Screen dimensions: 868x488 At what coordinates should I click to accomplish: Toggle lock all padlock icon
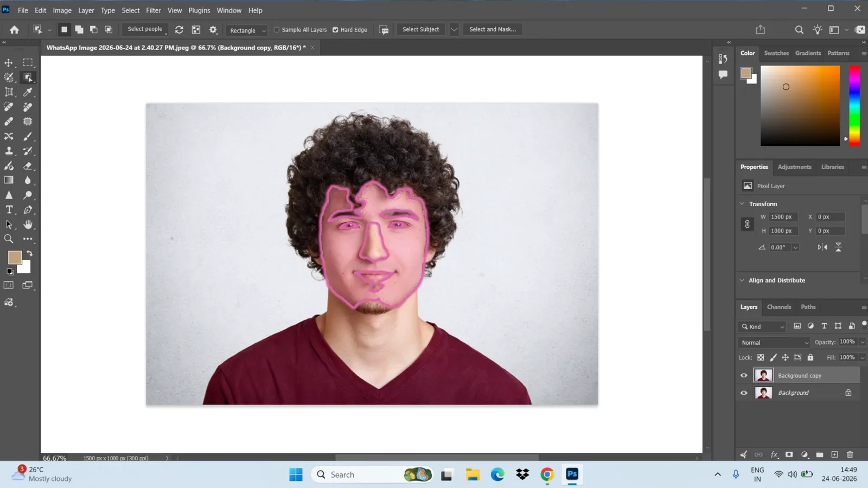810,357
